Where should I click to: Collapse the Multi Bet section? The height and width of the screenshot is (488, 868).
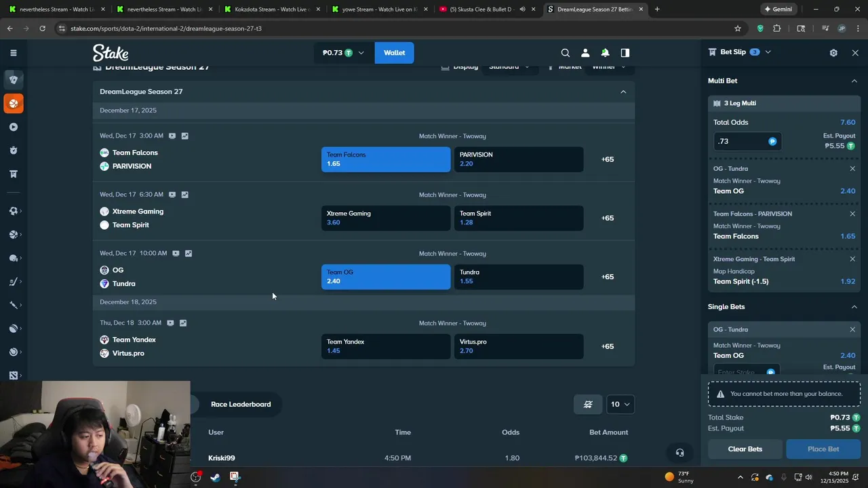pos(854,81)
